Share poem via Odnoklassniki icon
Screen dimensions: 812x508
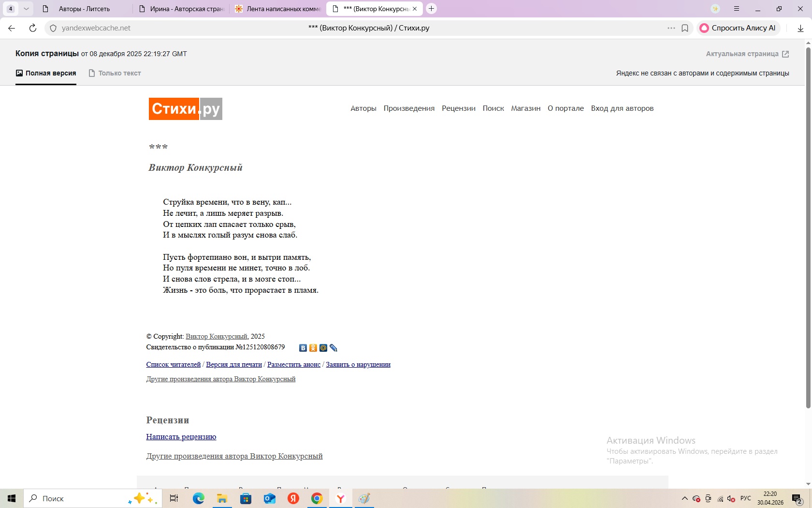(313, 348)
